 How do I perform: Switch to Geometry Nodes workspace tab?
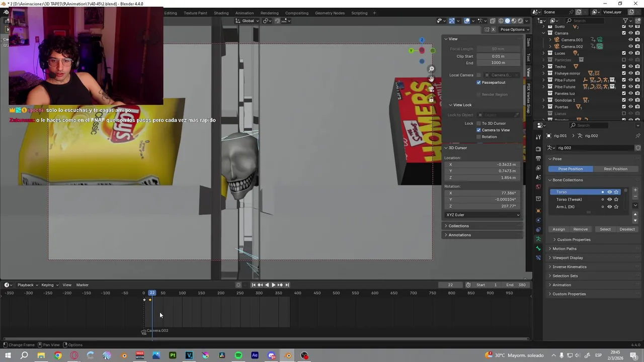(330, 13)
